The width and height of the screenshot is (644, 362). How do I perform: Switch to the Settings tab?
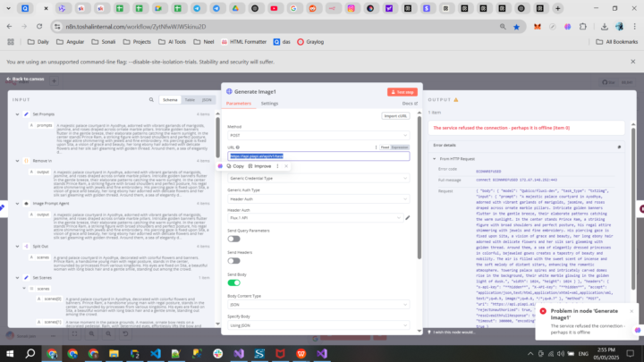click(x=269, y=104)
